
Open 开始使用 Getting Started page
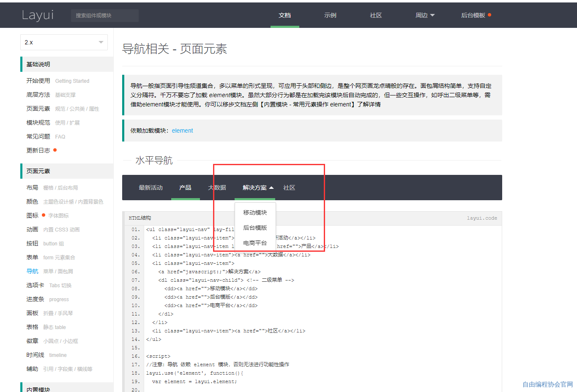(58, 81)
